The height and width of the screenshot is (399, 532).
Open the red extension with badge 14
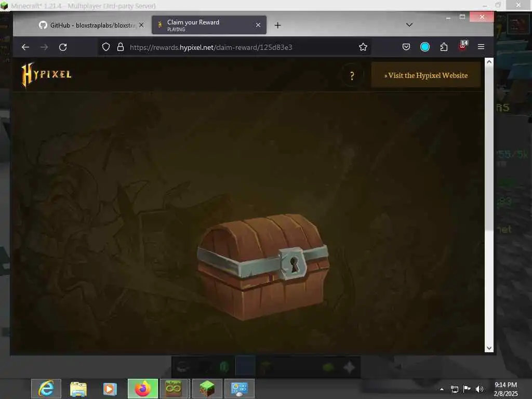(463, 46)
